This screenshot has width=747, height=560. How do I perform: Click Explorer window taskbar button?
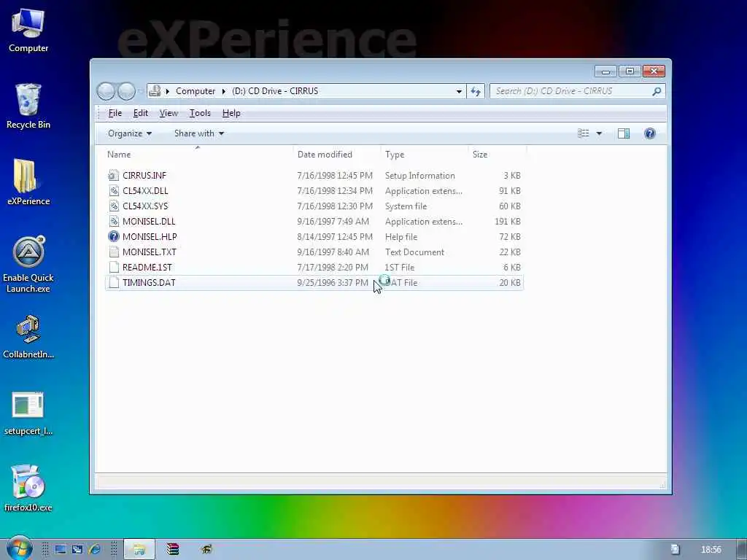pyautogui.click(x=139, y=550)
